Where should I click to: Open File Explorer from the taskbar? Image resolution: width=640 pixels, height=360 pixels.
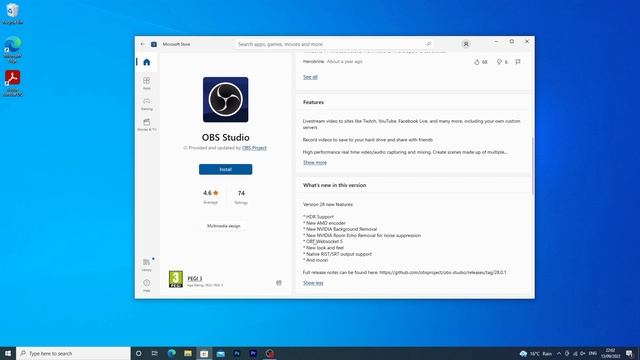click(x=188, y=353)
